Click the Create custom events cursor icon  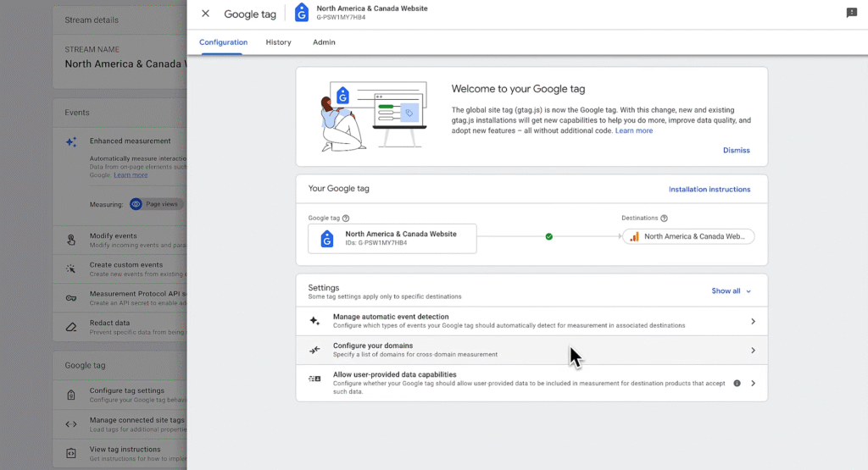point(71,268)
